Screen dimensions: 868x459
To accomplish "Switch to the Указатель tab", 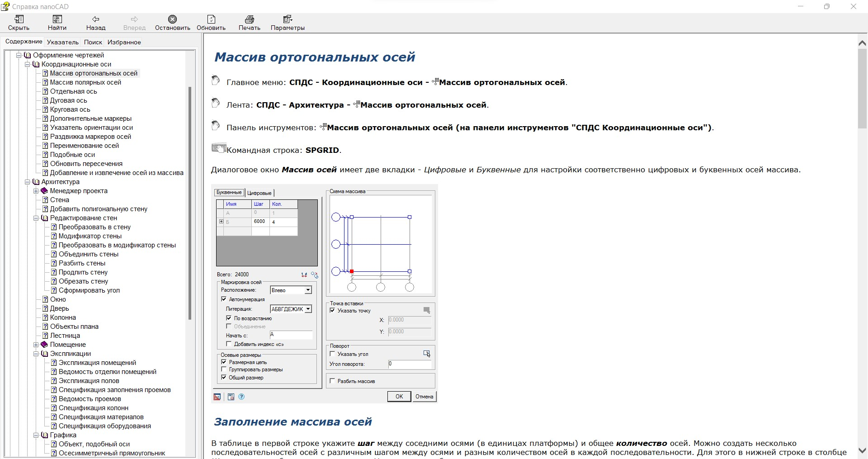I will coord(62,42).
